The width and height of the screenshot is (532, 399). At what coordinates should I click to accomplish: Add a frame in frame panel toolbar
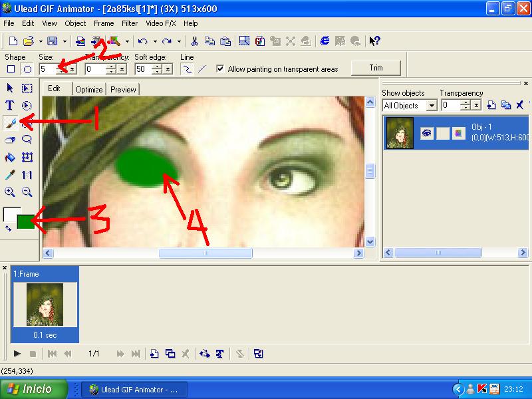pos(154,354)
